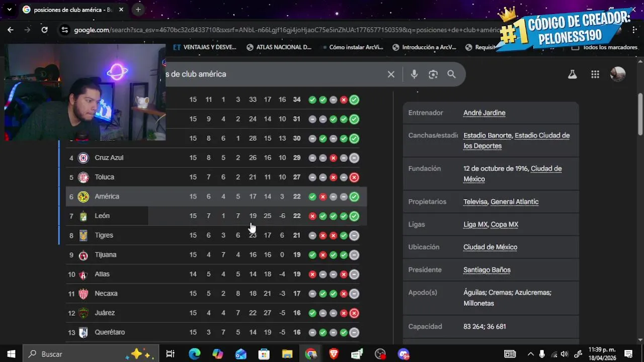Open File Explorer from the taskbar

point(287,354)
